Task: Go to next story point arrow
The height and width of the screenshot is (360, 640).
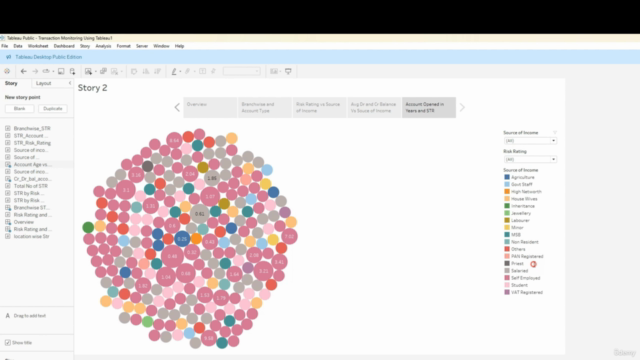Action: pyautogui.click(x=462, y=107)
